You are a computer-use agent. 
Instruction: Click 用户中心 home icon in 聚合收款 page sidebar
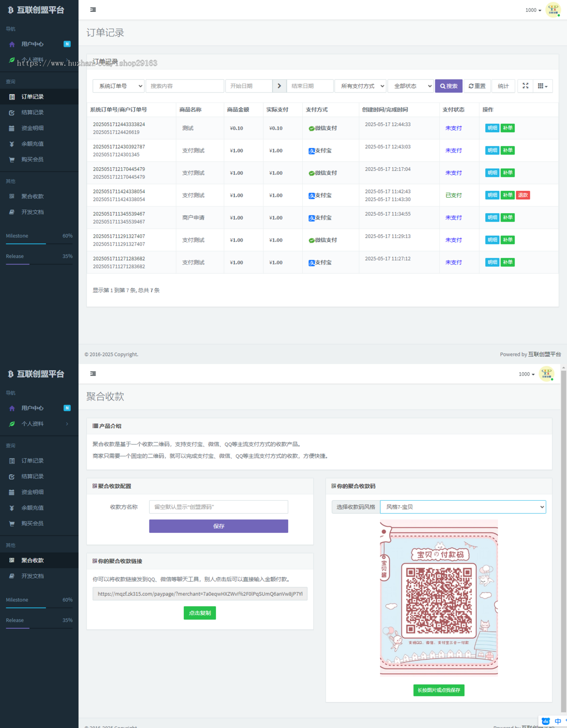(x=12, y=408)
